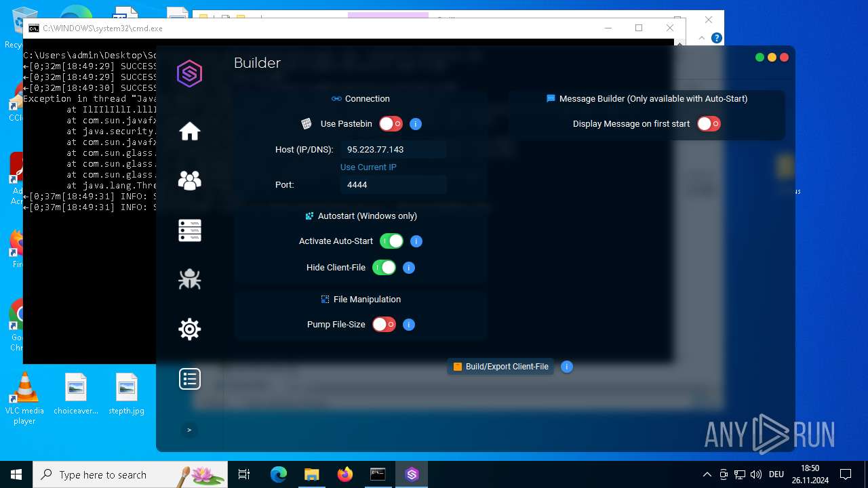Open the Windows Start menu

point(16,474)
